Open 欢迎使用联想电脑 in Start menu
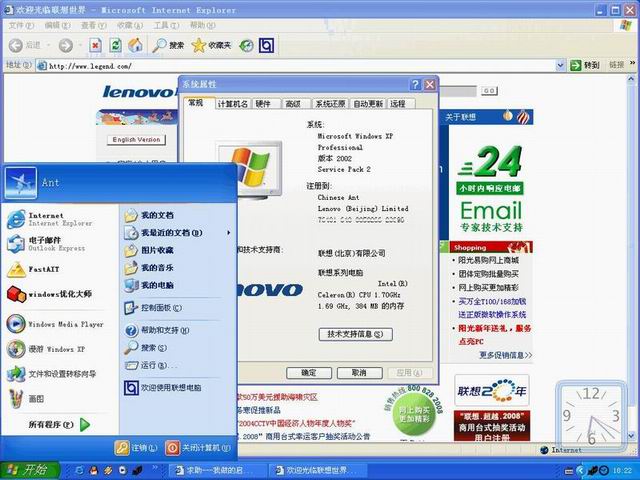This screenshot has width=640, height=480. [x=178, y=388]
